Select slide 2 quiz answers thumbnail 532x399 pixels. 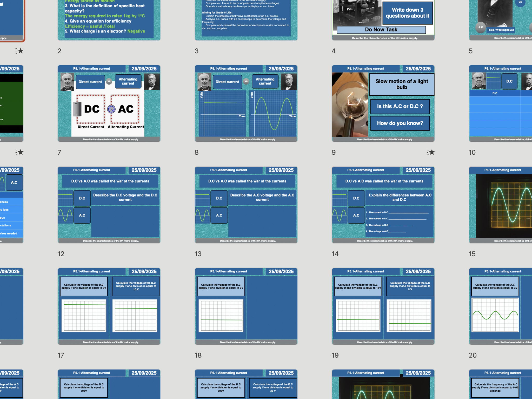(109, 19)
